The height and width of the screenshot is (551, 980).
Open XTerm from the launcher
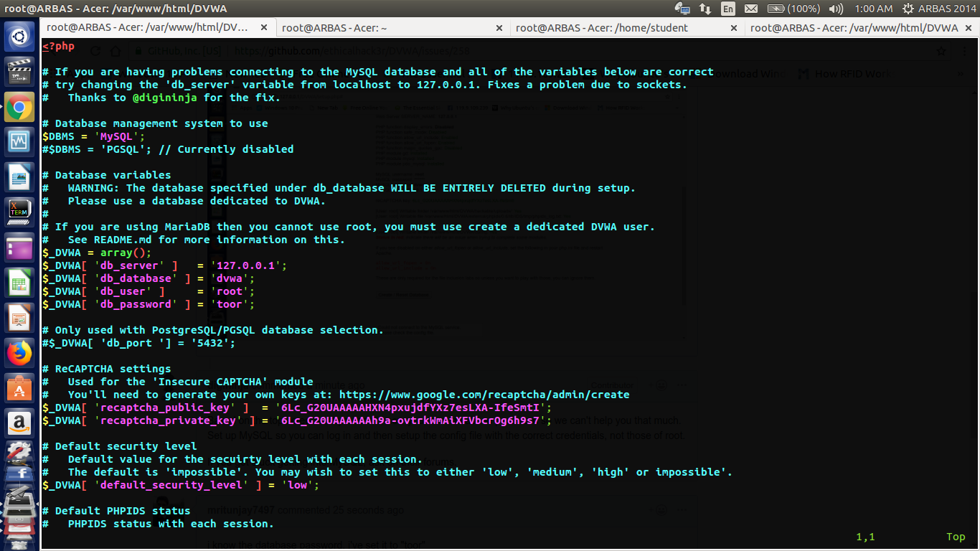click(19, 211)
